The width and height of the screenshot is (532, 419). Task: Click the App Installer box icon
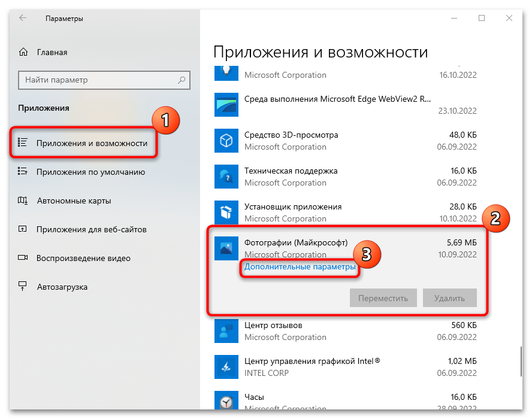coord(226,212)
